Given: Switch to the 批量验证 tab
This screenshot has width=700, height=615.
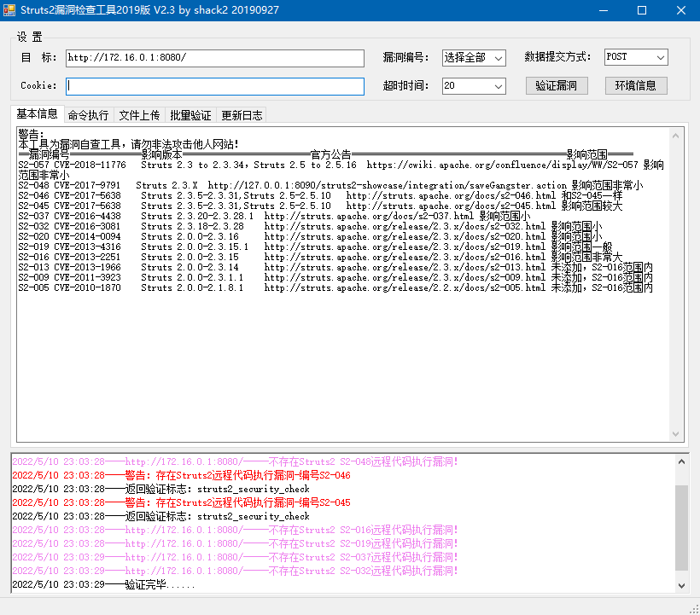Looking at the screenshot, I should tap(190, 115).
